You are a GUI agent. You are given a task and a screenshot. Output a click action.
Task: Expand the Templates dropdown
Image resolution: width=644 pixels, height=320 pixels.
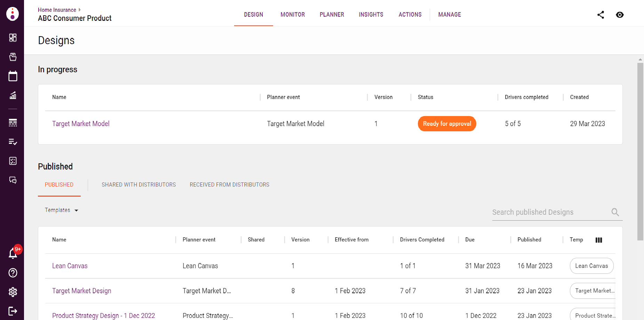62,210
